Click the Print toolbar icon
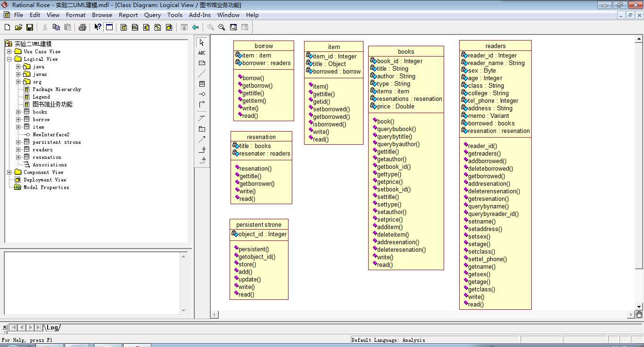Viewport: 644px width, 347px height. click(83, 27)
